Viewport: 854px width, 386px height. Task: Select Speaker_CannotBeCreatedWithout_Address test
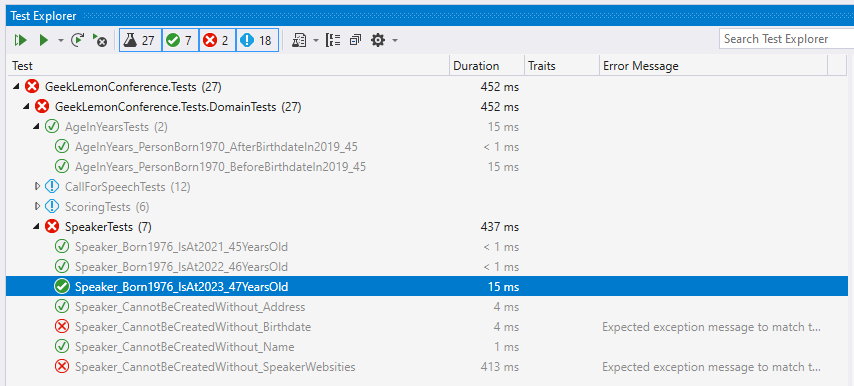pyautogui.click(x=427, y=307)
